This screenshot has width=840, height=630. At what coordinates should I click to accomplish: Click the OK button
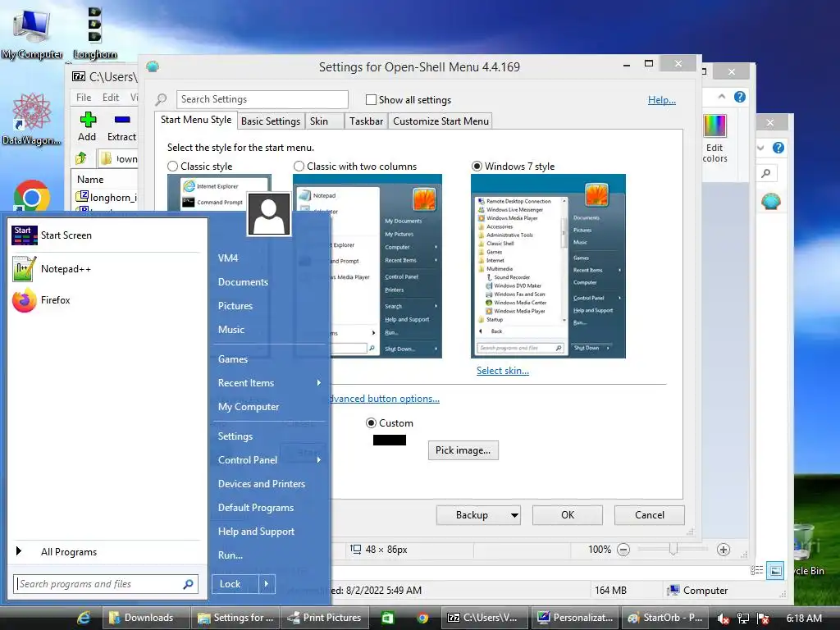point(568,515)
